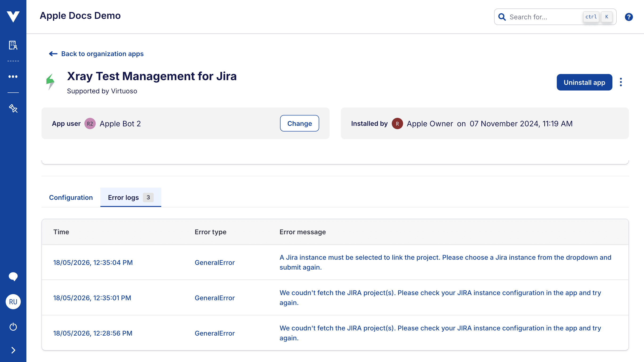
Task: Click the power log out icon
Action: pos(13,327)
